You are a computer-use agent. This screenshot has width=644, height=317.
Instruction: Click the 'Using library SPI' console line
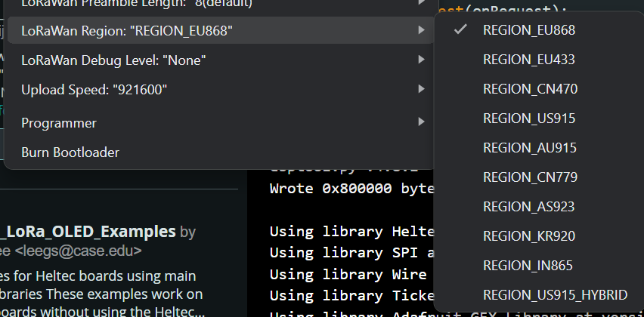coord(352,253)
